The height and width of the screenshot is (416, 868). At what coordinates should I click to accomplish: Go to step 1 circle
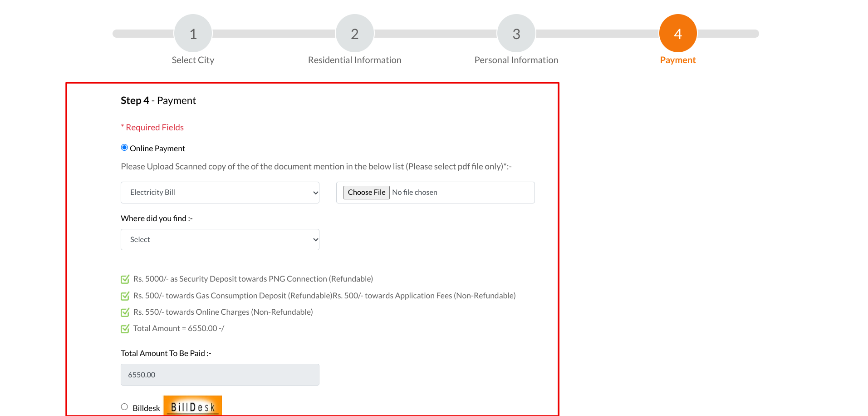click(x=193, y=34)
